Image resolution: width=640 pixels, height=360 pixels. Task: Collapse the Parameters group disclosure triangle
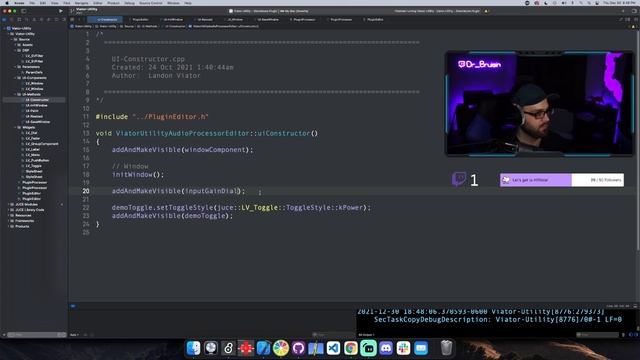coord(16,67)
